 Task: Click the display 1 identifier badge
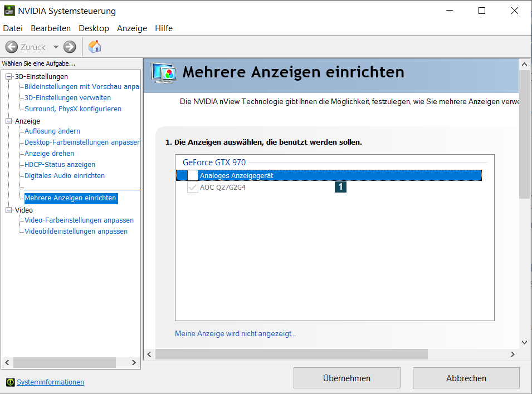(340, 187)
